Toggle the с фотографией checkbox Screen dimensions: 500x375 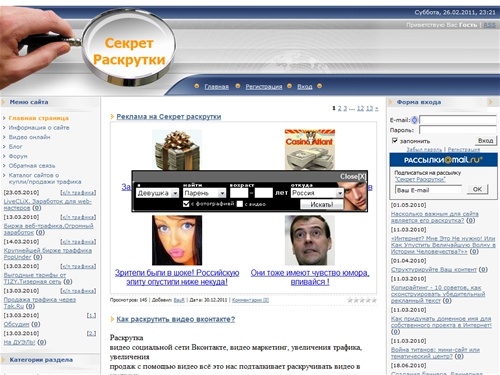pyautogui.click(x=186, y=204)
